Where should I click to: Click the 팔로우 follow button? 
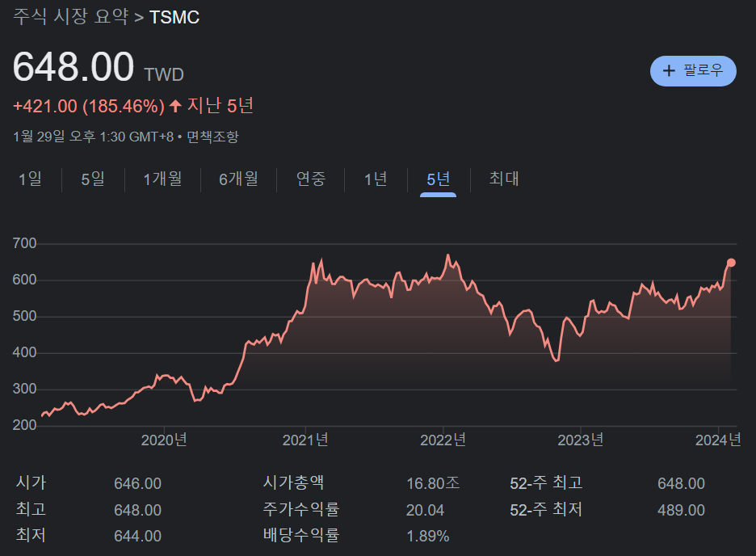693,71
